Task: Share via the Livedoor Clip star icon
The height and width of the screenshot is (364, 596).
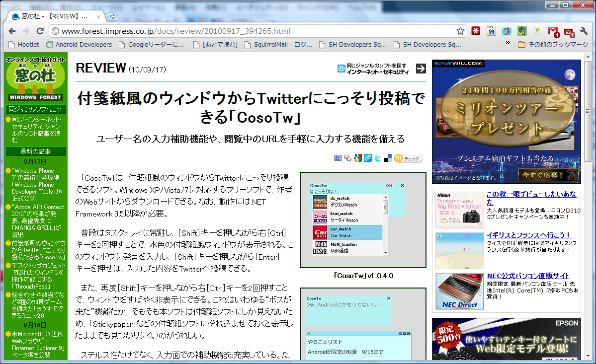Action: 348,158
